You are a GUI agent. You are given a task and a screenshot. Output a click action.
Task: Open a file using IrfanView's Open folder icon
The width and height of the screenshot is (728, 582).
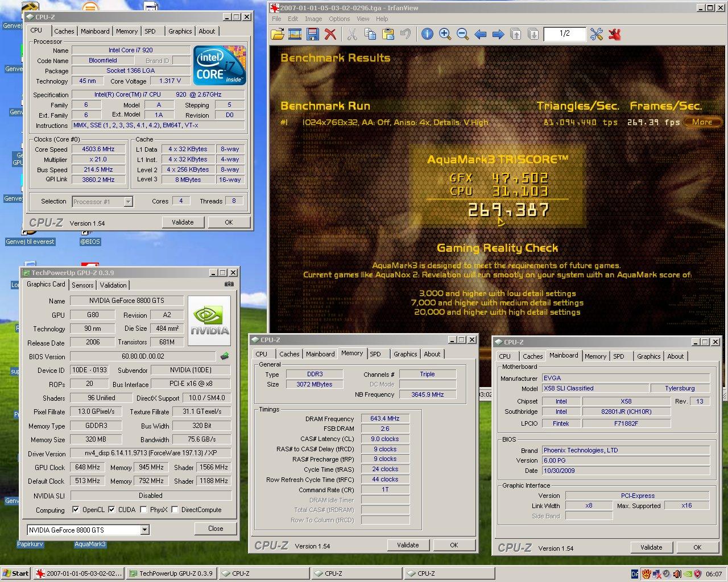[277, 34]
